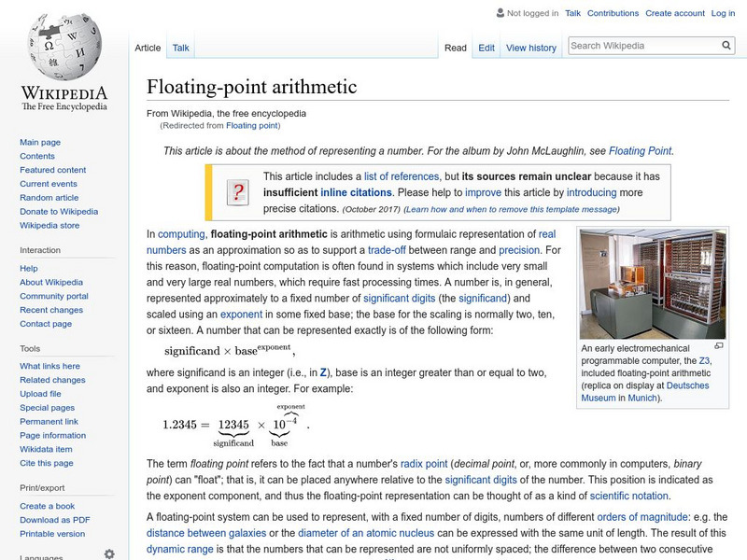The height and width of the screenshot is (560, 747).
Task: Open 'scientific notation' link
Action: point(628,496)
